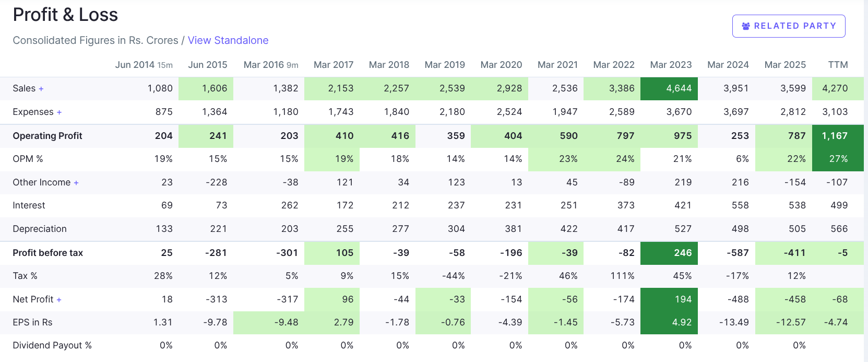
Task: Click the Profit & Loss heading
Action: tap(65, 15)
